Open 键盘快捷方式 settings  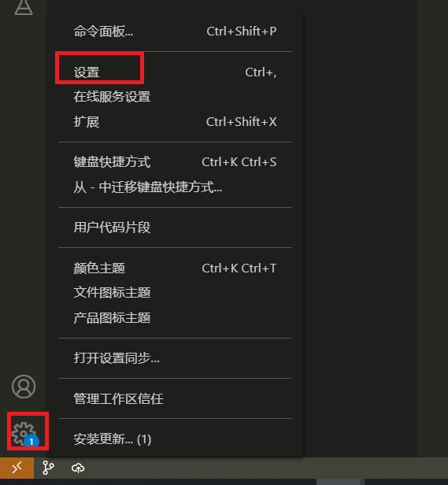click(175, 162)
